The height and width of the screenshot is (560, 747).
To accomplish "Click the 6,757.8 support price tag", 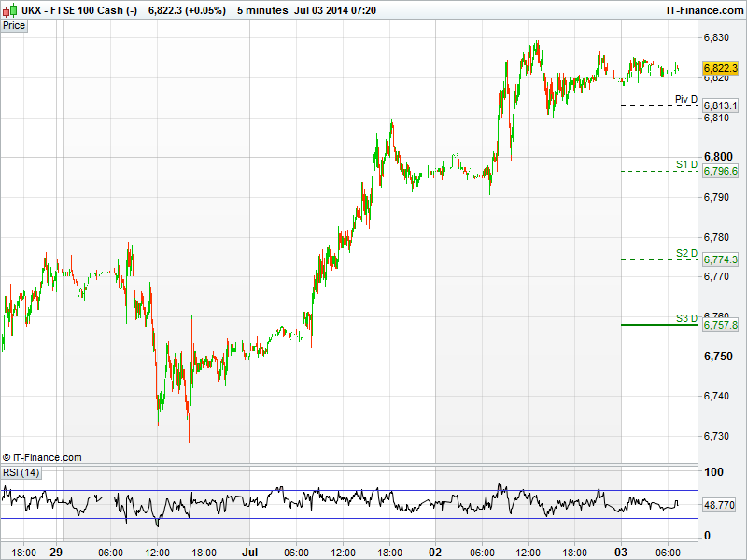I will [x=720, y=325].
